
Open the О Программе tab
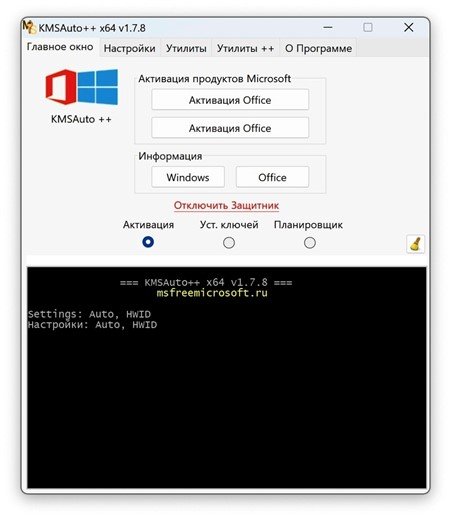pyautogui.click(x=318, y=48)
